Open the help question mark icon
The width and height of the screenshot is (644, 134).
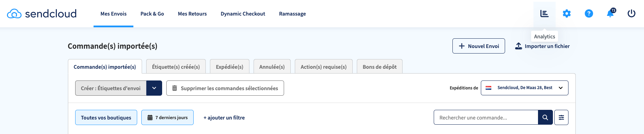pyautogui.click(x=589, y=14)
